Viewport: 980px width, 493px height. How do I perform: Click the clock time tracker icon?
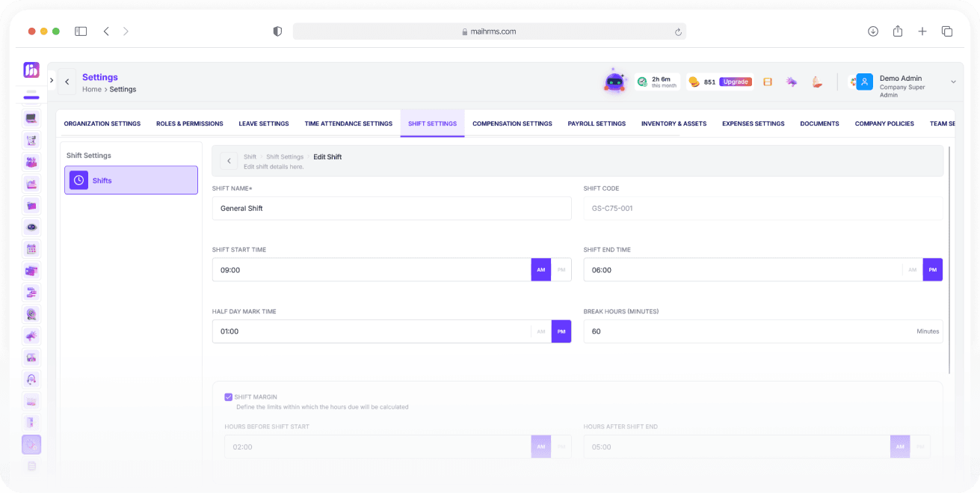click(x=642, y=82)
